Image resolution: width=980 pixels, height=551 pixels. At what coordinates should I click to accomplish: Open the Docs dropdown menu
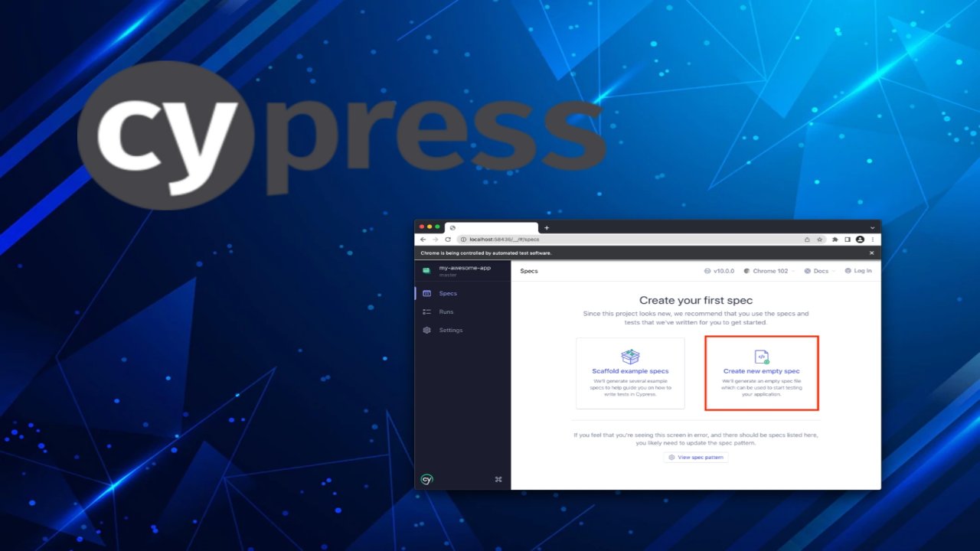pos(820,271)
